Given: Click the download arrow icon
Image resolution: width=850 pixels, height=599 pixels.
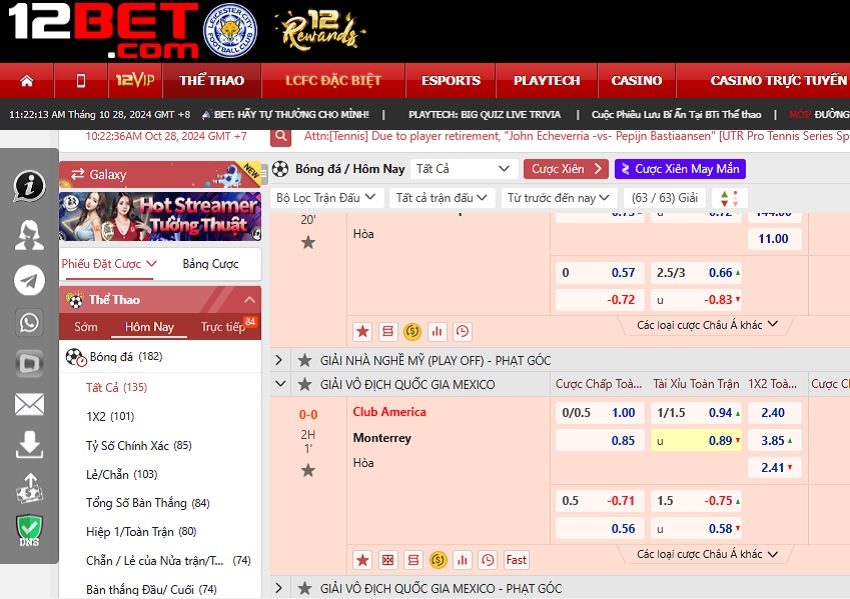Looking at the screenshot, I should click(29, 445).
